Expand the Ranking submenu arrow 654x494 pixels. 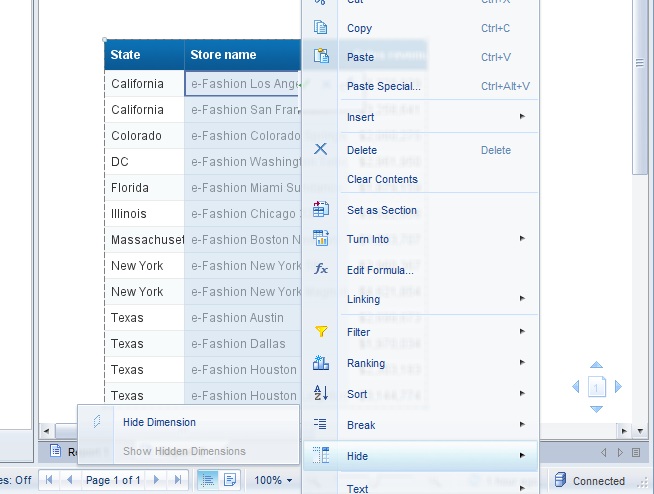[522, 362]
